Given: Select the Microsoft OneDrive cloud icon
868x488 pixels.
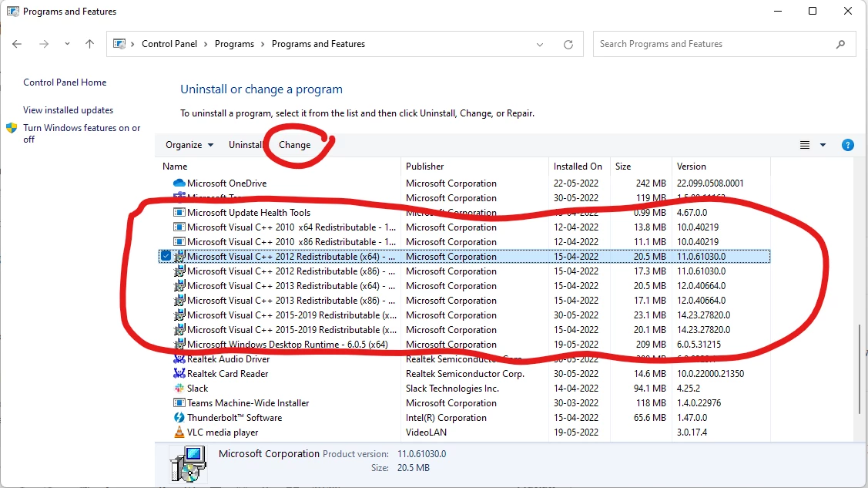Looking at the screenshot, I should 179,183.
